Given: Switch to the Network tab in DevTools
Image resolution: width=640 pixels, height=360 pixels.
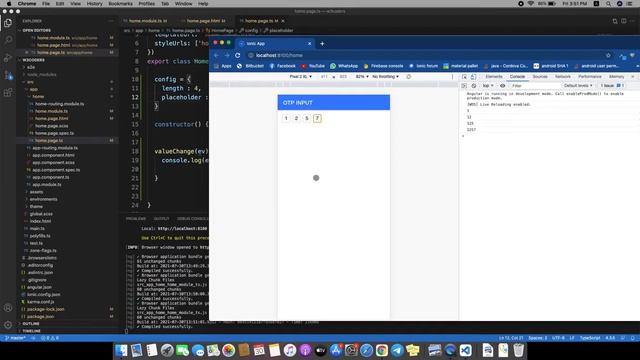Looking at the screenshot, I should click(562, 77).
